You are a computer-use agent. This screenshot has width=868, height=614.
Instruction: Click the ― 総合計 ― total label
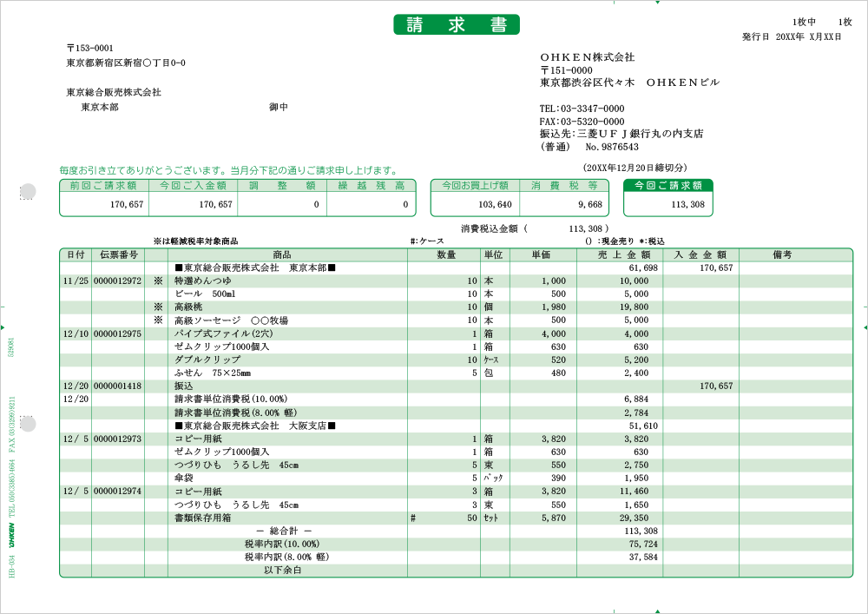click(x=284, y=531)
